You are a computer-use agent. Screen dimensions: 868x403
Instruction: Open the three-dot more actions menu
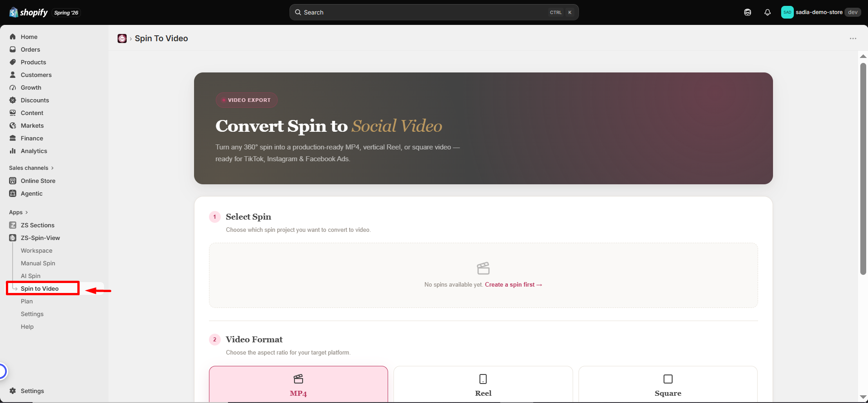coord(853,38)
